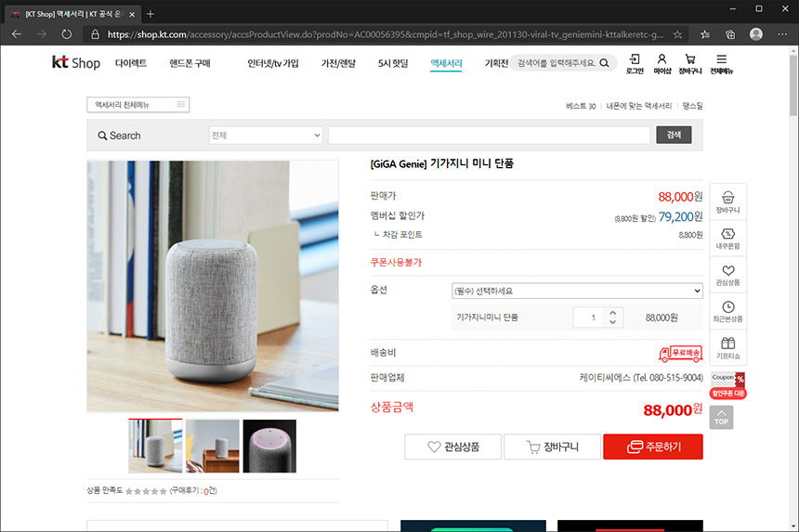
Task: Click the browser address bar URL
Action: 386,34
